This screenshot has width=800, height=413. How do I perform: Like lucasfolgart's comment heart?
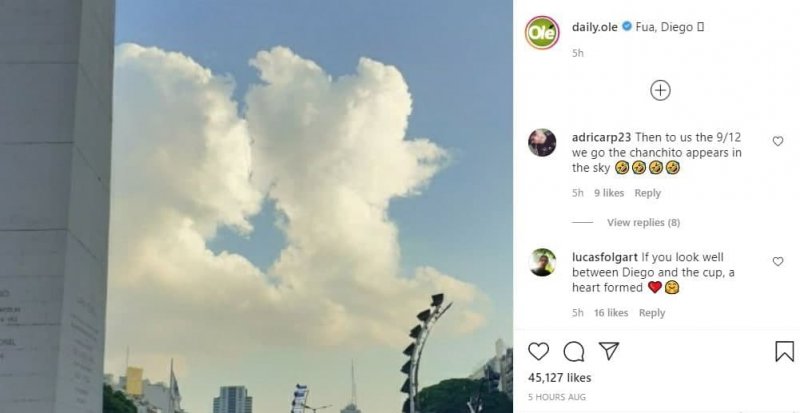[x=778, y=261]
